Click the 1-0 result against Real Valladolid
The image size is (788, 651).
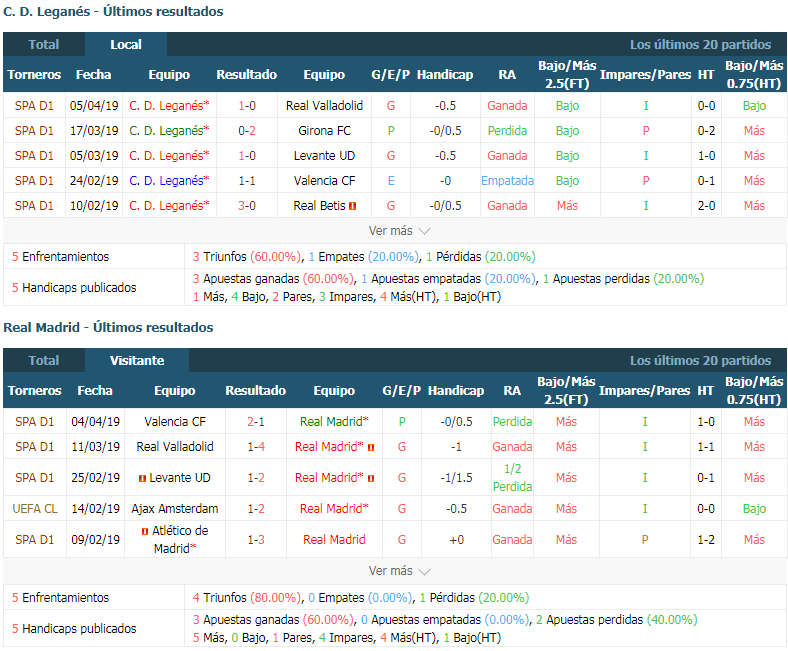click(x=247, y=106)
